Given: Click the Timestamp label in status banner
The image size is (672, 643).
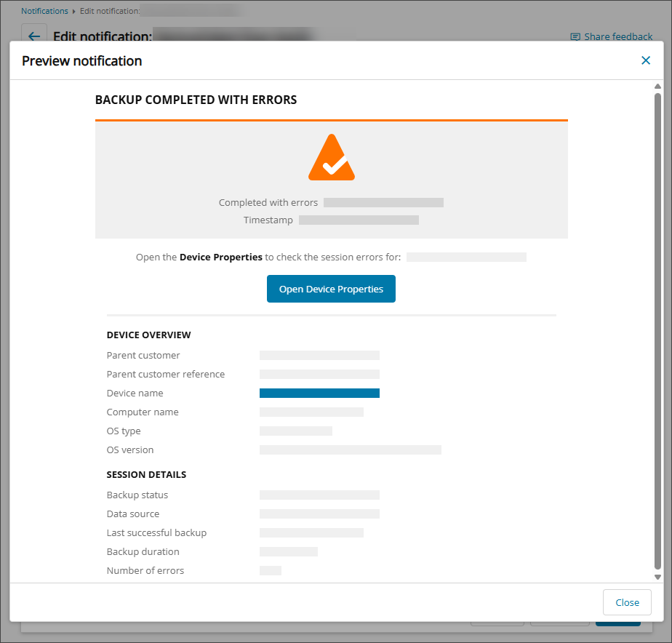Looking at the screenshot, I should [268, 220].
